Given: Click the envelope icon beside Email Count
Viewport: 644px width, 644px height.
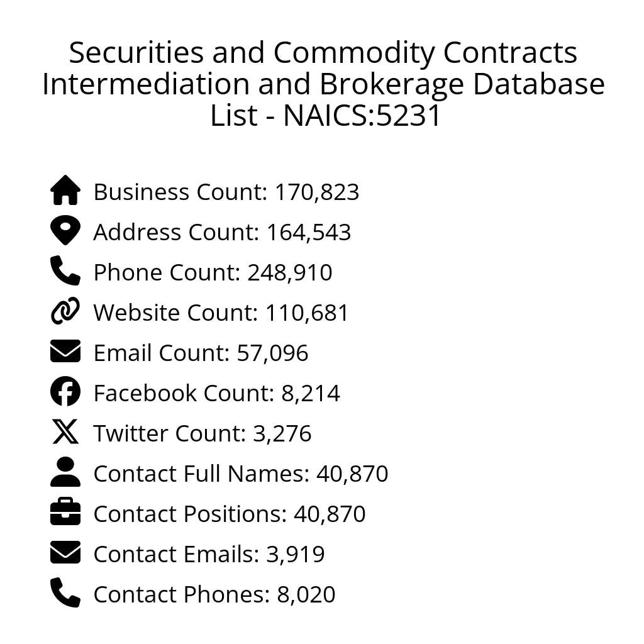Looking at the screenshot, I should point(65,352).
